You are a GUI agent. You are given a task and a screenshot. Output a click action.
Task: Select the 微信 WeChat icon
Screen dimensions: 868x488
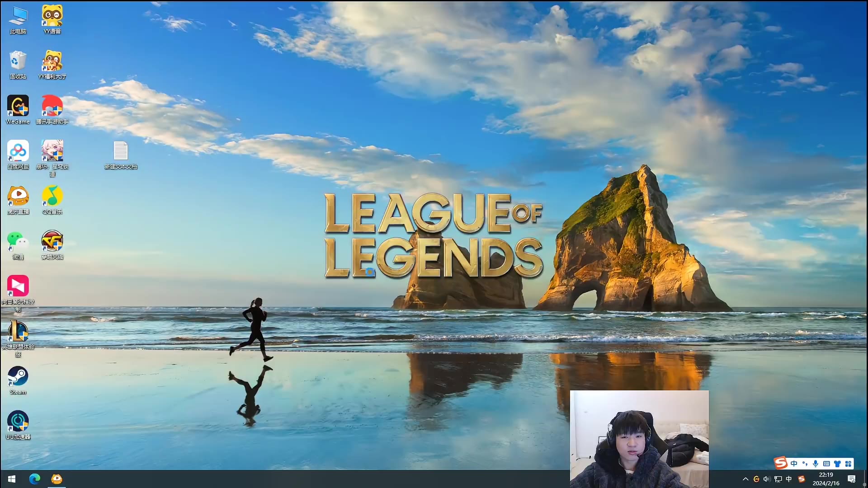click(x=18, y=241)
